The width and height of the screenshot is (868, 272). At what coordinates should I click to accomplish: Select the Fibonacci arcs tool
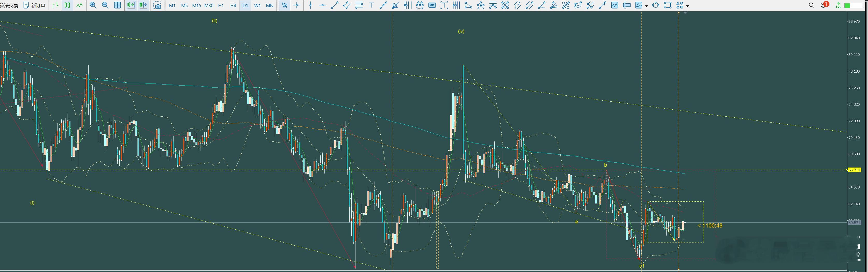[x=566, y=5]
